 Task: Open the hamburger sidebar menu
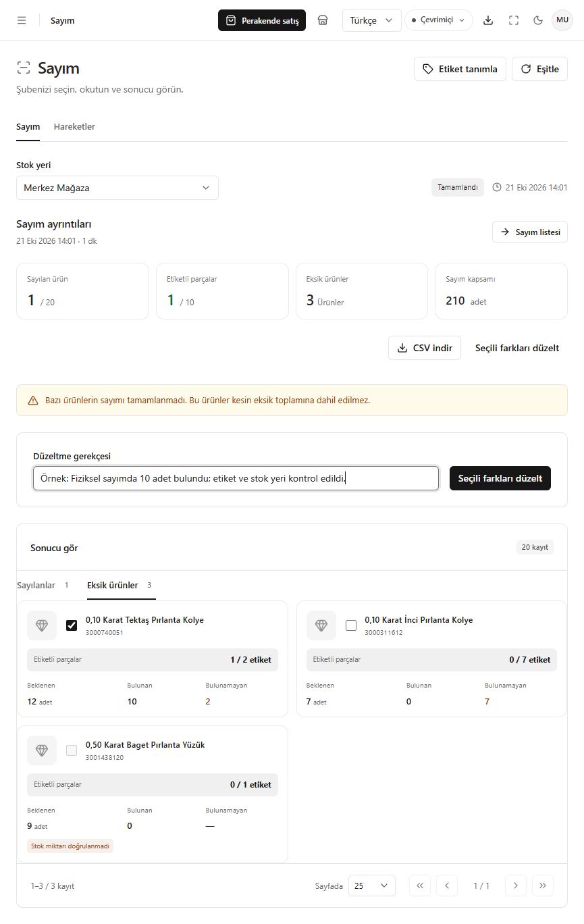22,20
